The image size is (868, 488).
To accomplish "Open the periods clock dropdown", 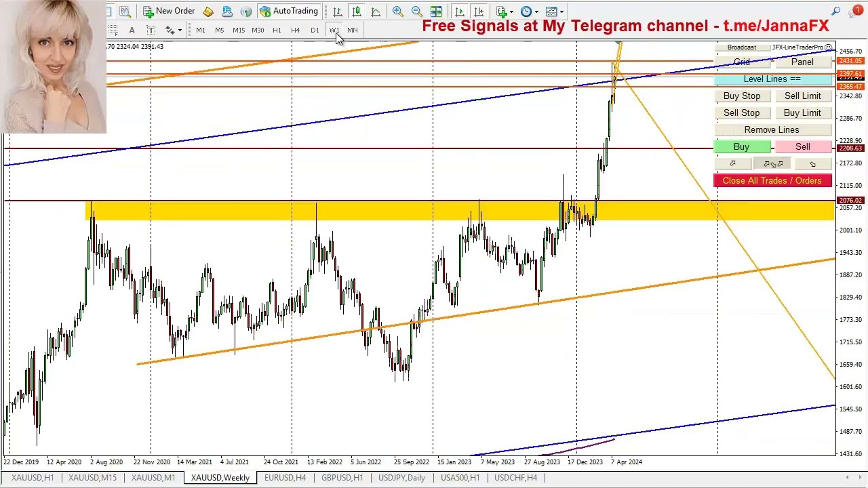I will point(530,11).
